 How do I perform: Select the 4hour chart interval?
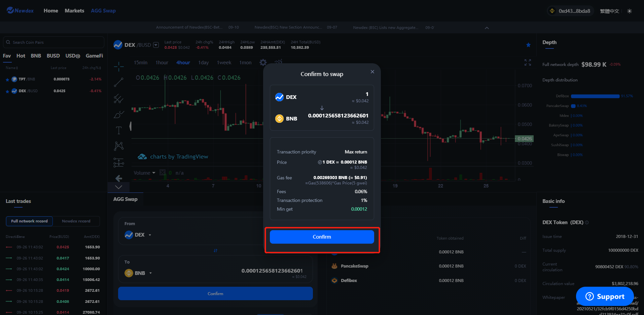pos(183,63)
